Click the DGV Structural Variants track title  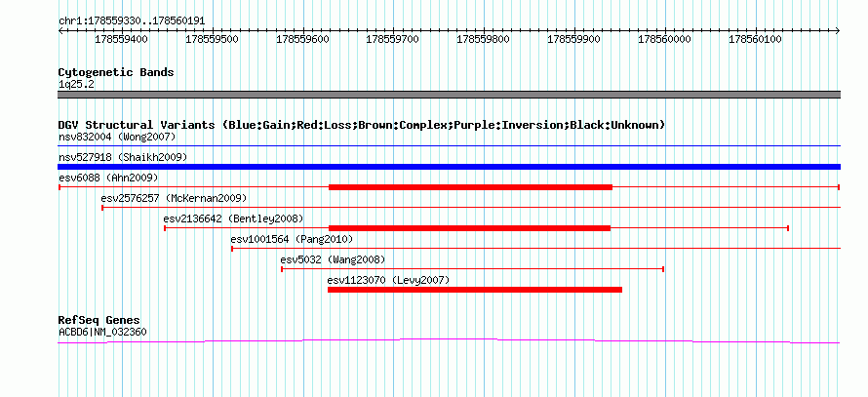(361, 125)
